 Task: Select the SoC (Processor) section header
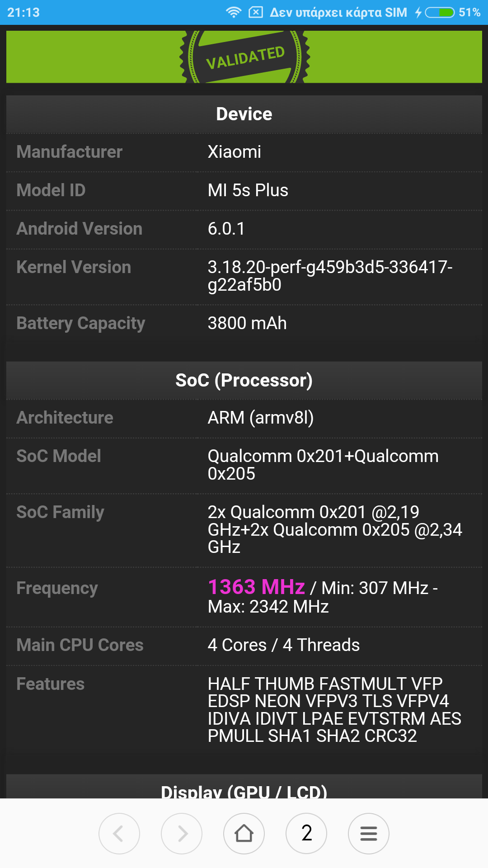pyautogui.click(x=244, y=380)
